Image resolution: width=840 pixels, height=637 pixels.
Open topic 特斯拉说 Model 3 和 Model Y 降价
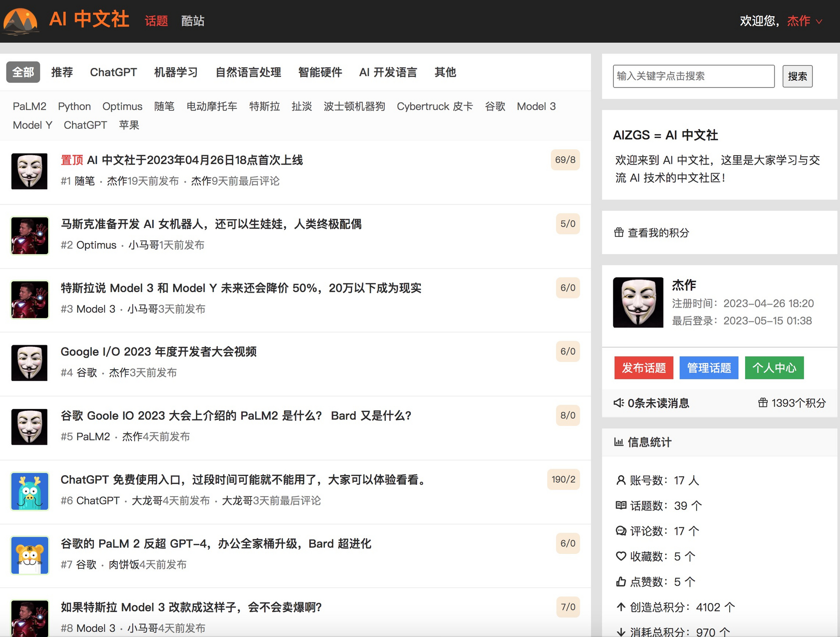click(241, 288)
